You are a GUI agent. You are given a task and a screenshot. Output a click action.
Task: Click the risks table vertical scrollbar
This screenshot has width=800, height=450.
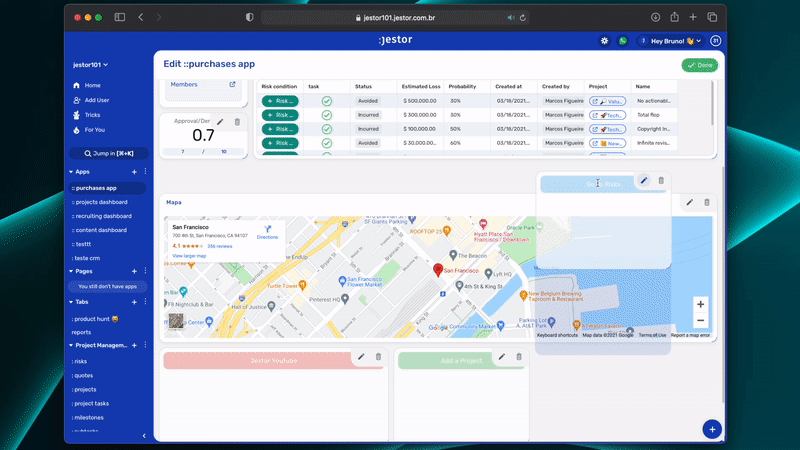(x=712, y=104)
